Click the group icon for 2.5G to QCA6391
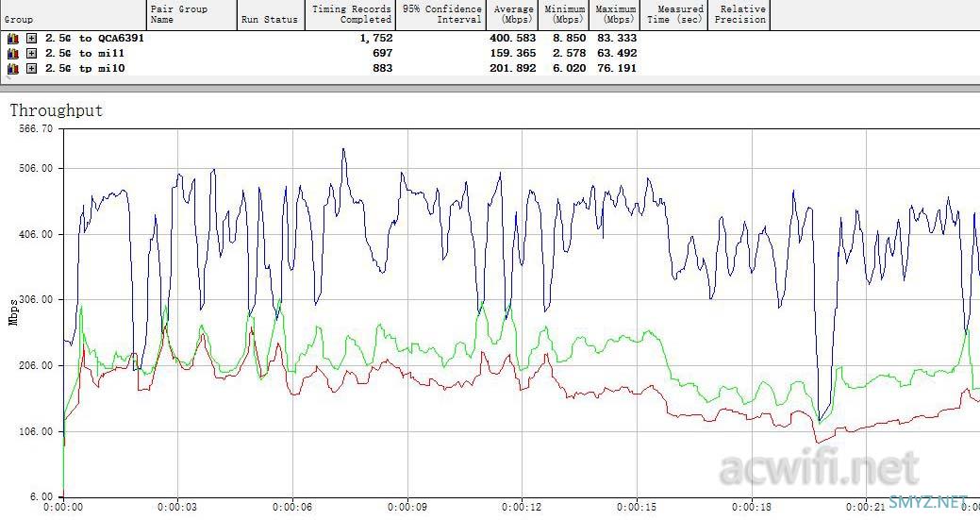The width and height of the screenshot is (980, 520). point(13,39)
